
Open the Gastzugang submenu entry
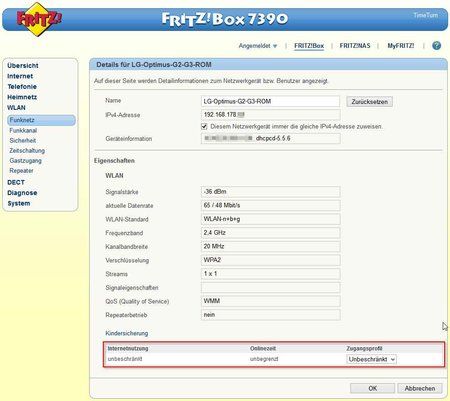pos(26,160)
